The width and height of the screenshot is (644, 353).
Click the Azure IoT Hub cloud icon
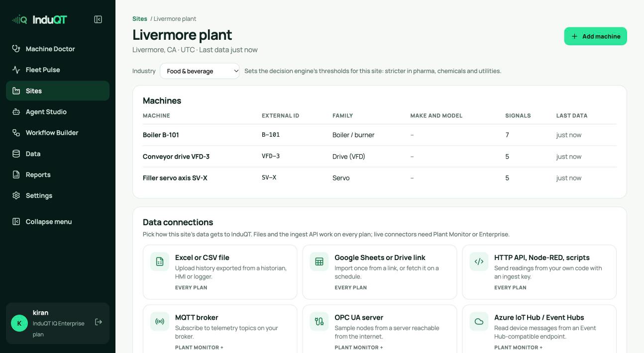click(x=479, y=321)
